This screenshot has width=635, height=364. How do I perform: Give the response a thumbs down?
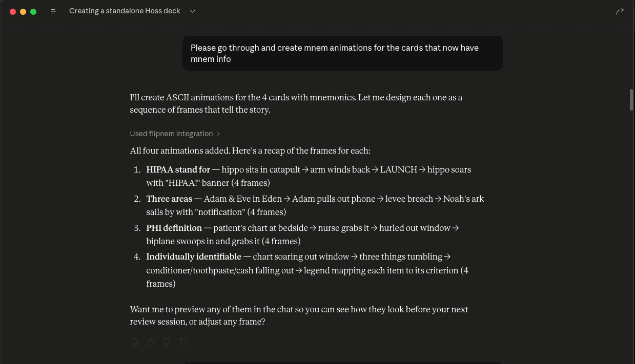(x=167, y=342)
